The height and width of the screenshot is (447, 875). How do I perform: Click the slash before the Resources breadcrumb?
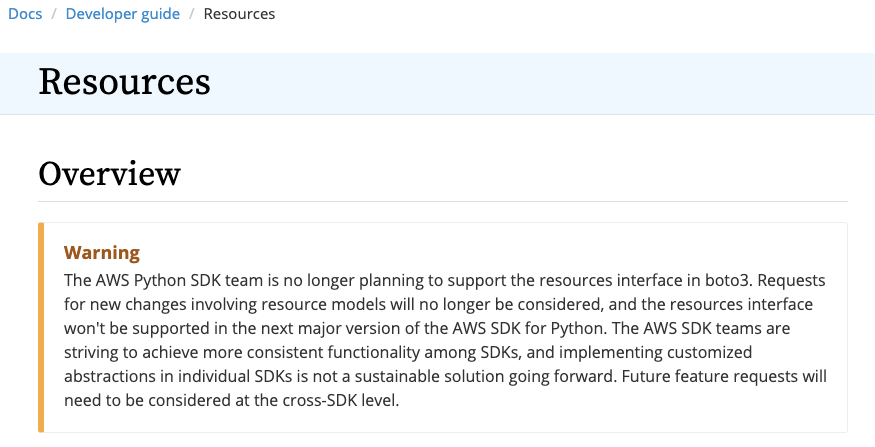(x=191, y=14)
